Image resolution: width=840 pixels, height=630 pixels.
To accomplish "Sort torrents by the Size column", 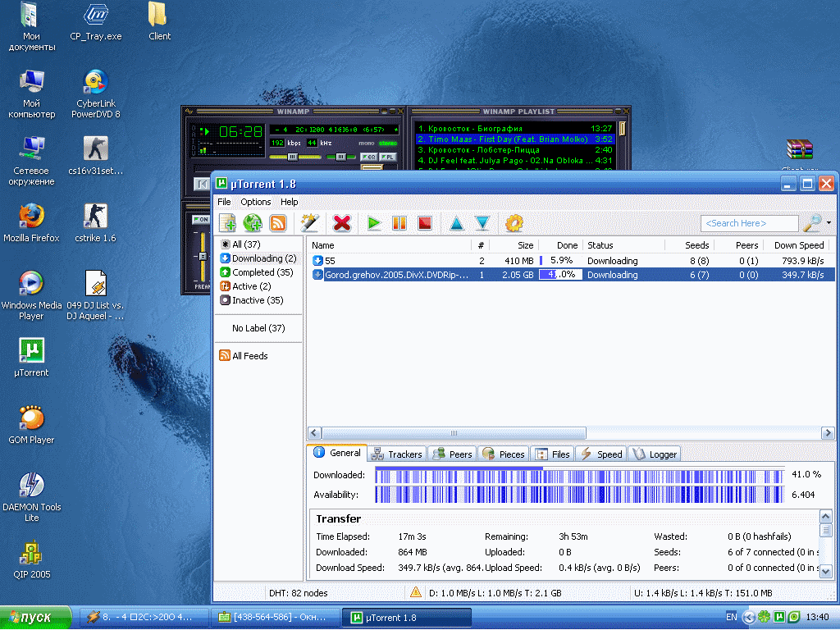I will click(x=514, y=245).
